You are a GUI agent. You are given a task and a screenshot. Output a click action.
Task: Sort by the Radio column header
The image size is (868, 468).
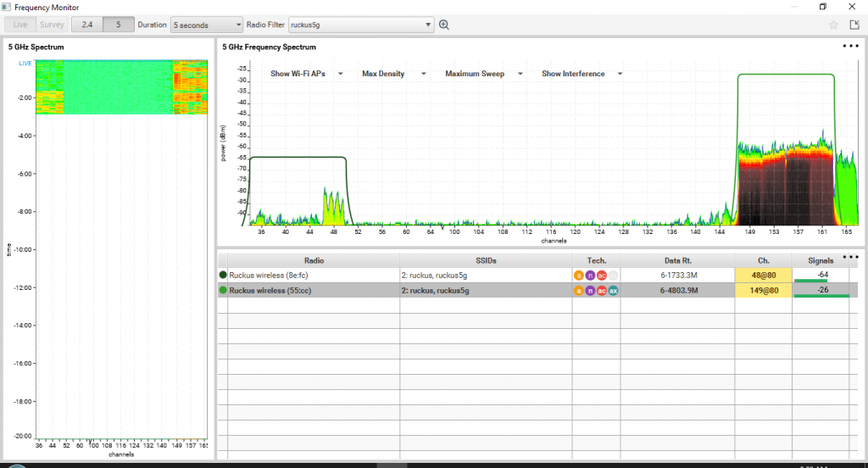click(314, 260)
